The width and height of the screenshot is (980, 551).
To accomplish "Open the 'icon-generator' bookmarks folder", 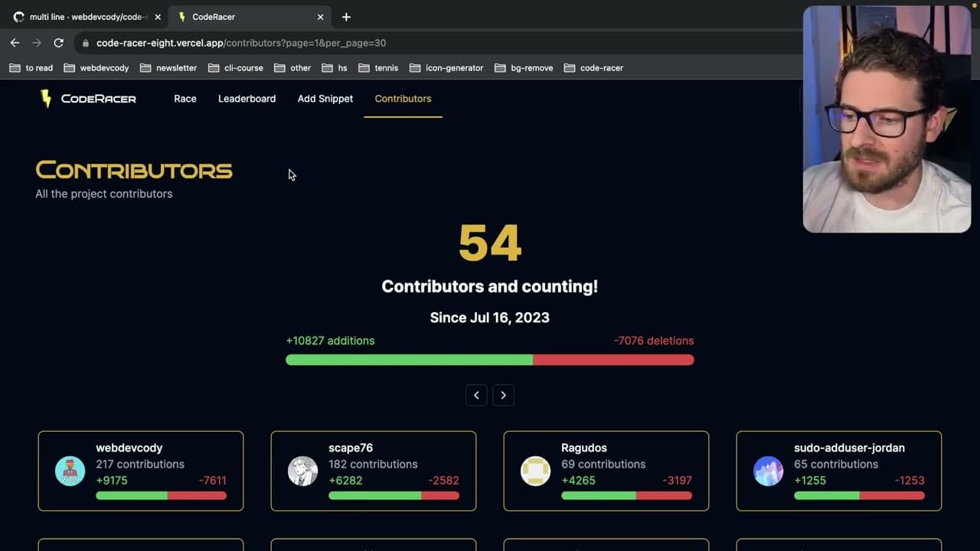I will coord(446,68).
